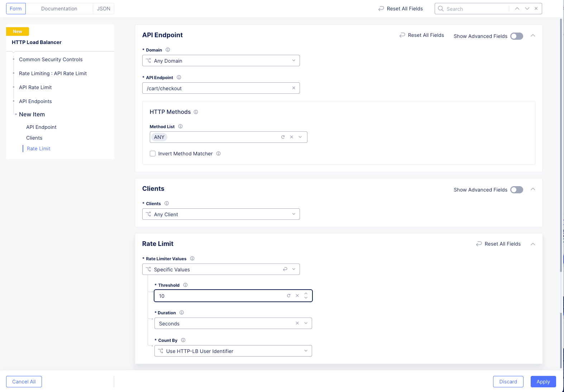Clear the Duration Seconds selection
Image resolution: width=564 pixels, height=392 pixels.
pyautogui.click(x=297, y=323)
